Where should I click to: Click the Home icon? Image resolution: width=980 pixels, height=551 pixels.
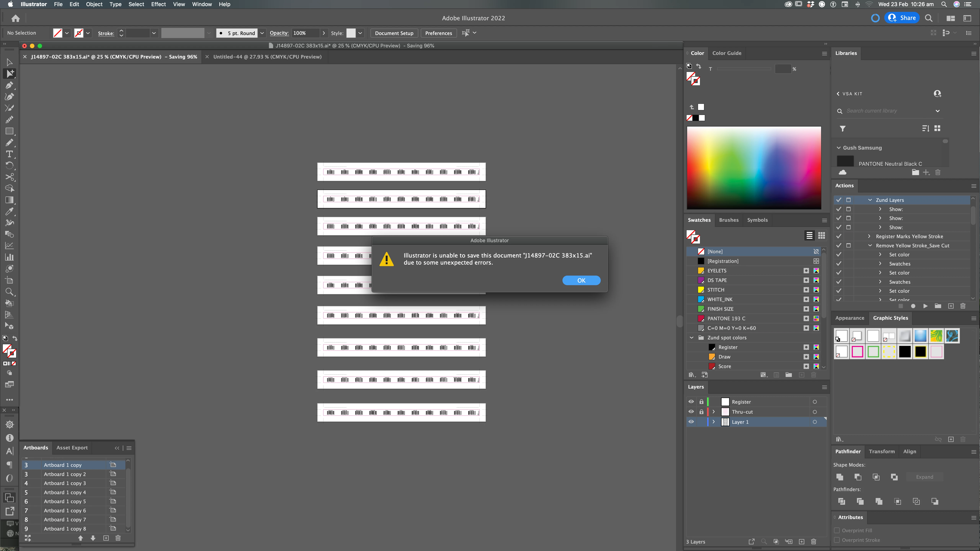[16, 18]
